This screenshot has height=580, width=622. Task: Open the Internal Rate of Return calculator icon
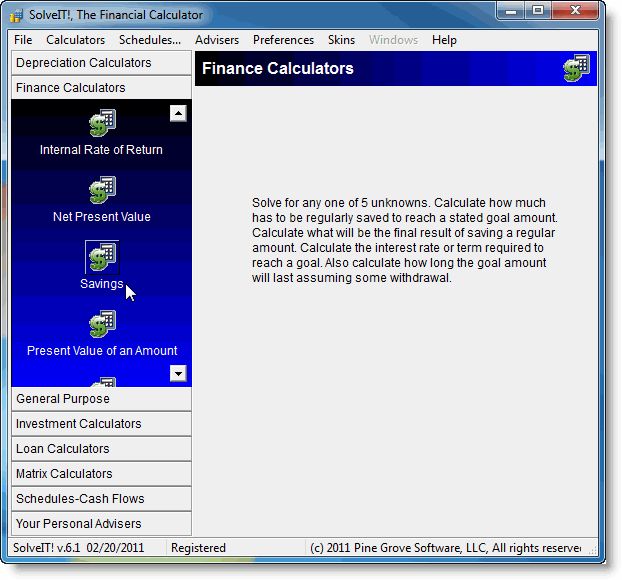click(x=102, y=124)
